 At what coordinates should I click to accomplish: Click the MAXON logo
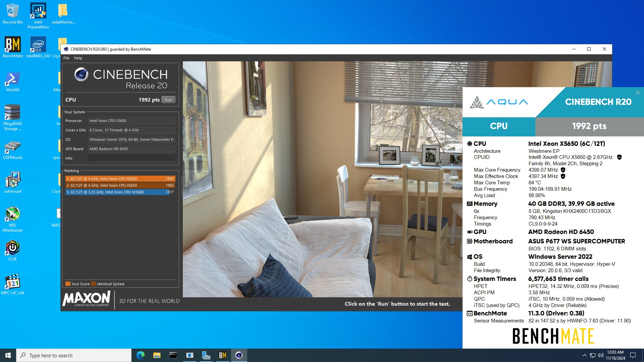86,299
